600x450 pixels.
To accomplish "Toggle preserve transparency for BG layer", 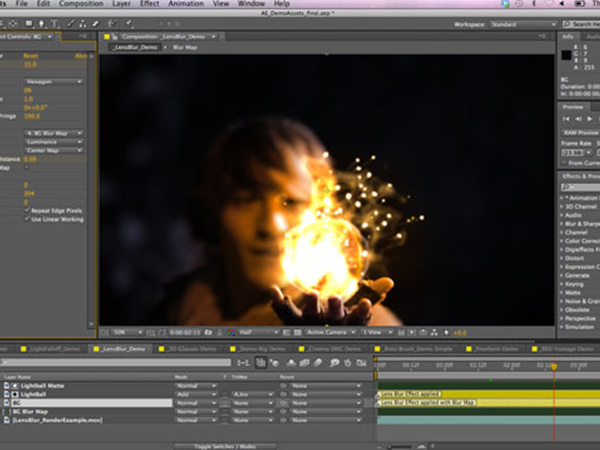I will [225, 403].
